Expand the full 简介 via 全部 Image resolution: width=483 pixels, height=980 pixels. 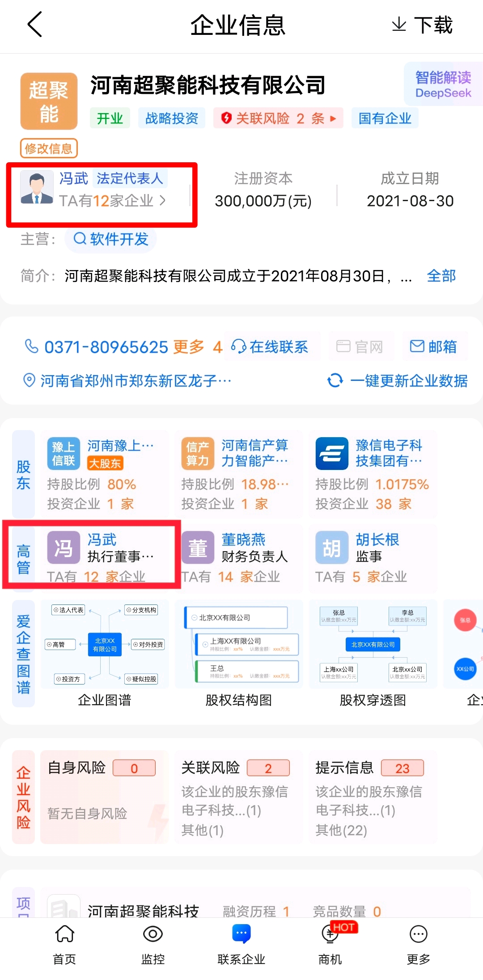(x=441, y=276)
